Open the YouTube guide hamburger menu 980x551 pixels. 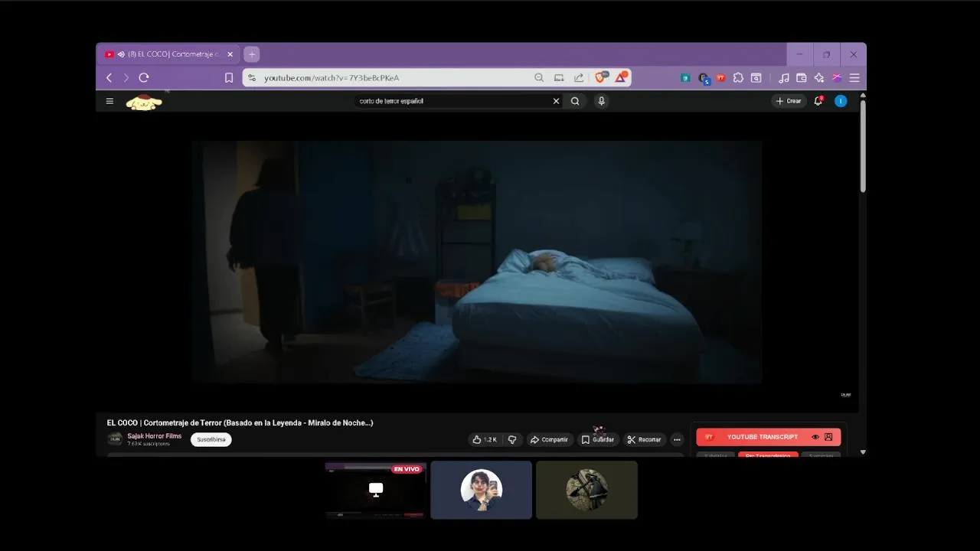[109, 101]
